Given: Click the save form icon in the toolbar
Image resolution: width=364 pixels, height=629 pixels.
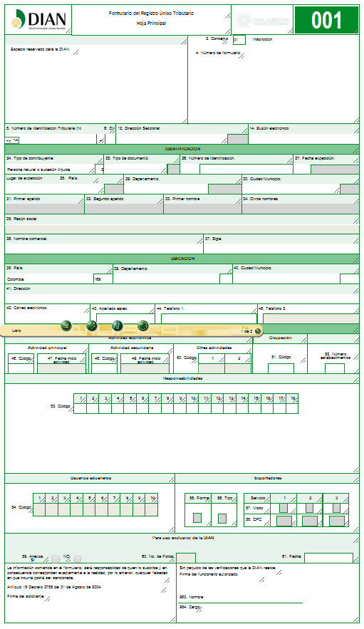Looking at the screenshot, I should coord(66,326).
